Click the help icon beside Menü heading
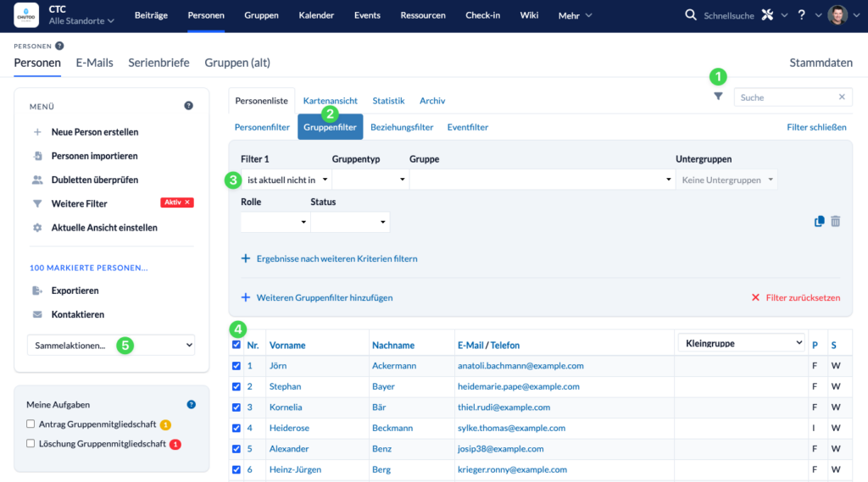Screen dimensions: 868x482 188,106
